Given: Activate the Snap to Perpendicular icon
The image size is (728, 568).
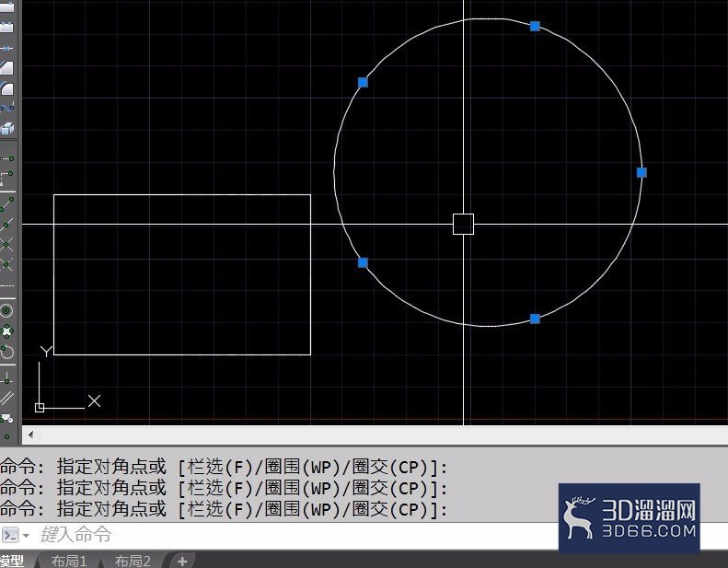Looking at the screenshot, I should [x=6, y=377].
